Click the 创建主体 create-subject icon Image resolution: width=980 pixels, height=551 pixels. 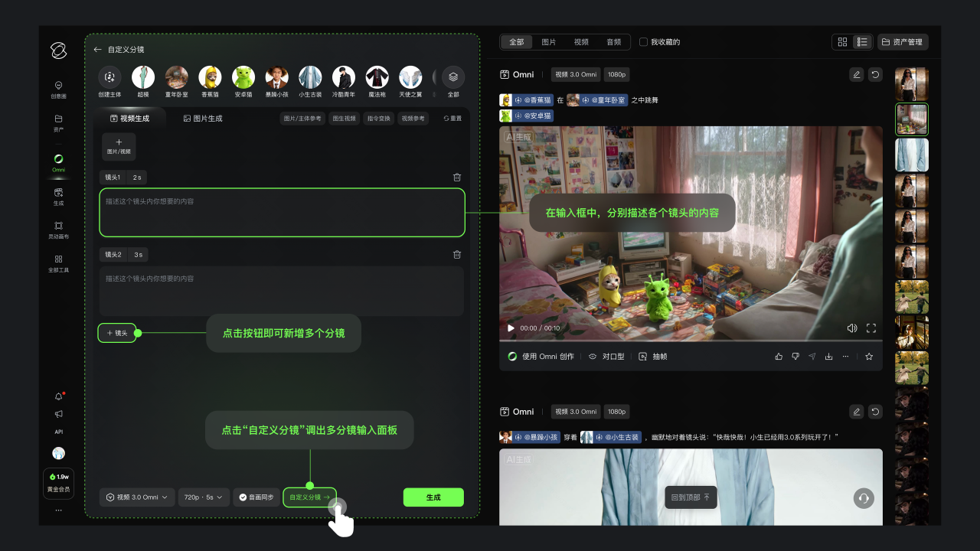click(x=109, y=77)
